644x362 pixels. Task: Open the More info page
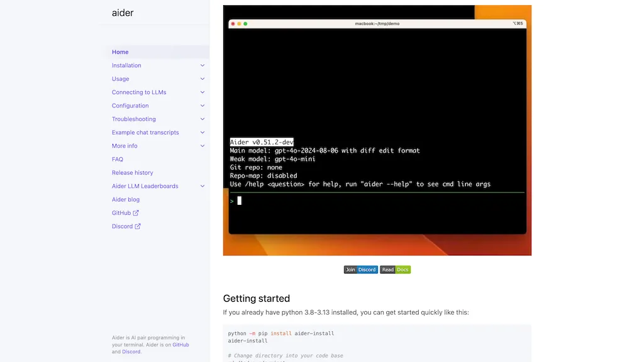[125, 146]
